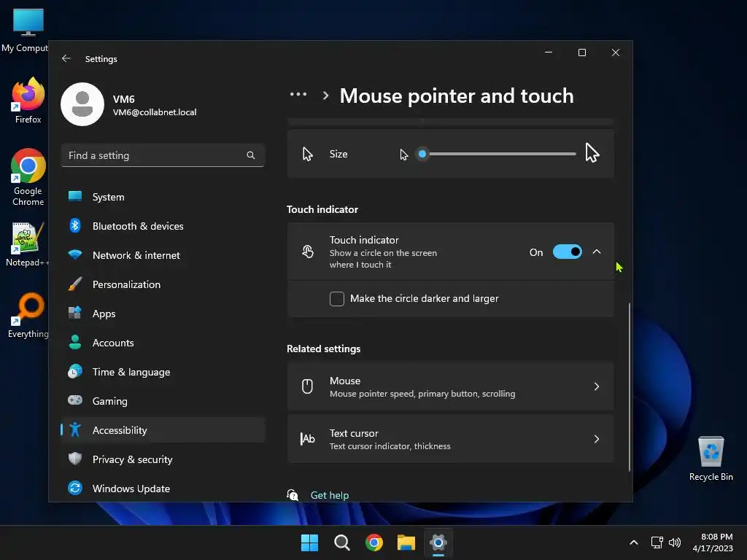Click the VM6 account name
Viewport: 747px width, 560px height.
[124, 99]
